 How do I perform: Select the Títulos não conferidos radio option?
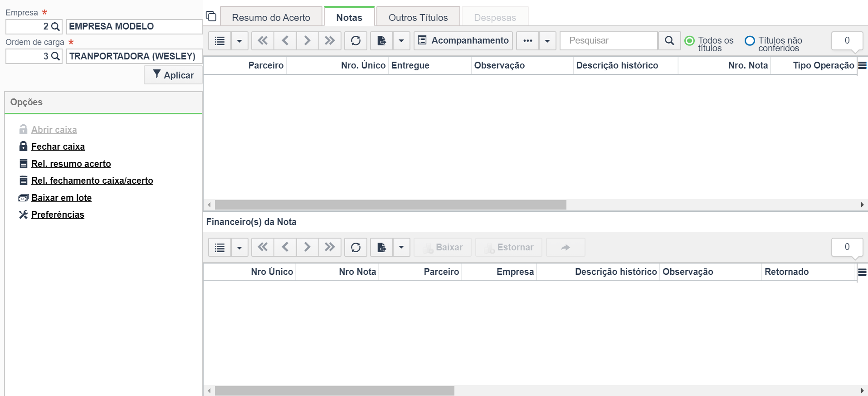(x=750, y=41)
